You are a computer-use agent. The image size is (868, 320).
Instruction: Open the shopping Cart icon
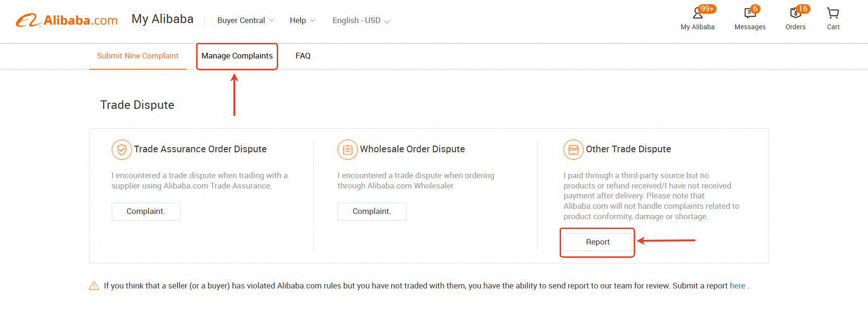(833, 13)
